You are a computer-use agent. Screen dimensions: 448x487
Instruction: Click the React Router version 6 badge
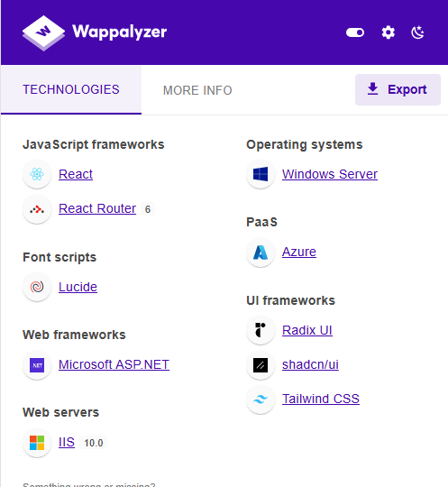(x=148, y=209)
